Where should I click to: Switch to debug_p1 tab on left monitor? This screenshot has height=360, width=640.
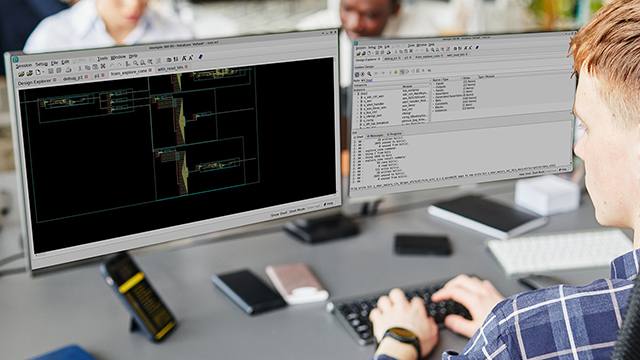point(73,78)
